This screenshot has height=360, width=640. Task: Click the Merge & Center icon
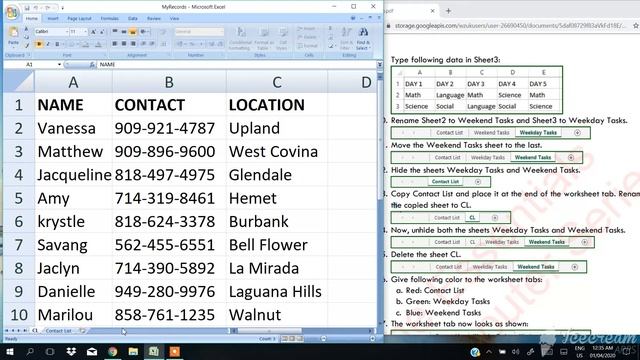coord(164,44)
